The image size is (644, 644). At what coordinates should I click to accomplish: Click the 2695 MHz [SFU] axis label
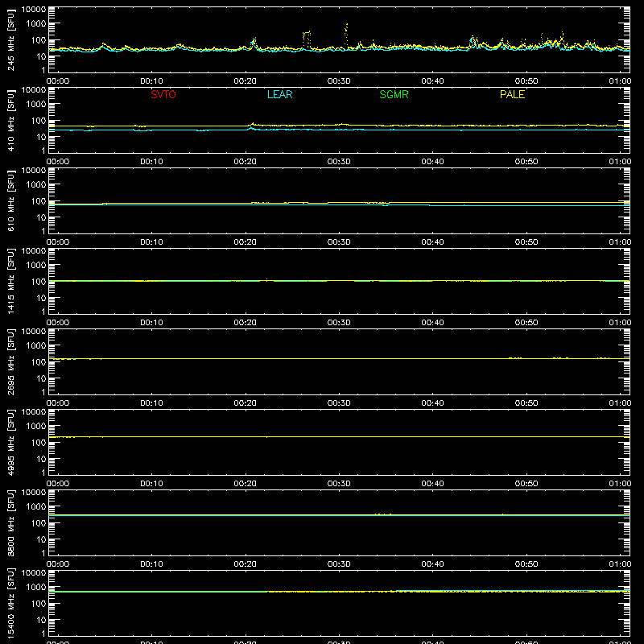(x=11, y=361)
